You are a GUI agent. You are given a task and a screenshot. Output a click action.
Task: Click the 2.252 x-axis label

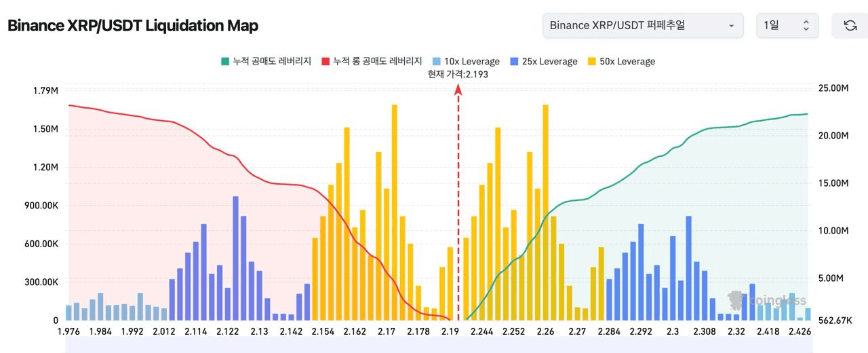pyautogui.click(x=514, y=331)
